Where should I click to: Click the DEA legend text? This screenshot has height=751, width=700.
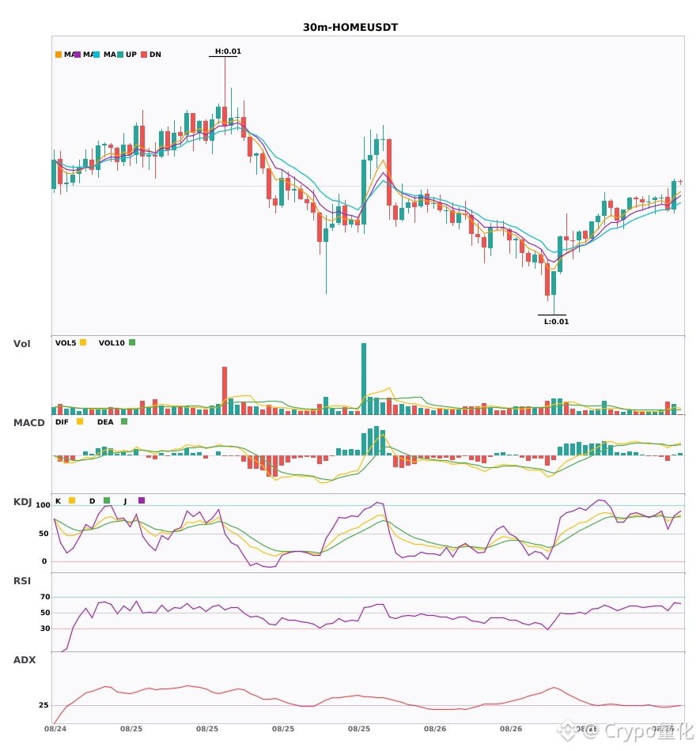click(x=105, y=422)
